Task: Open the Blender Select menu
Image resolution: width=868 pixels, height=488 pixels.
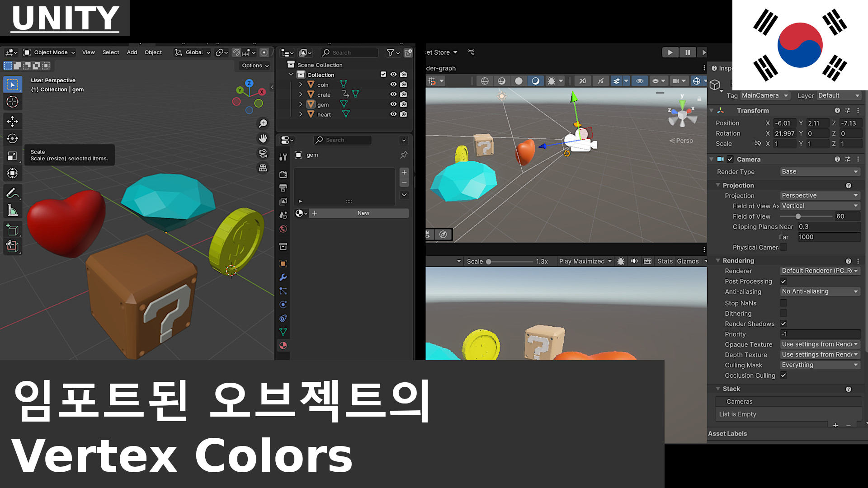Action: pyautogui.click(x=111, y=52)
